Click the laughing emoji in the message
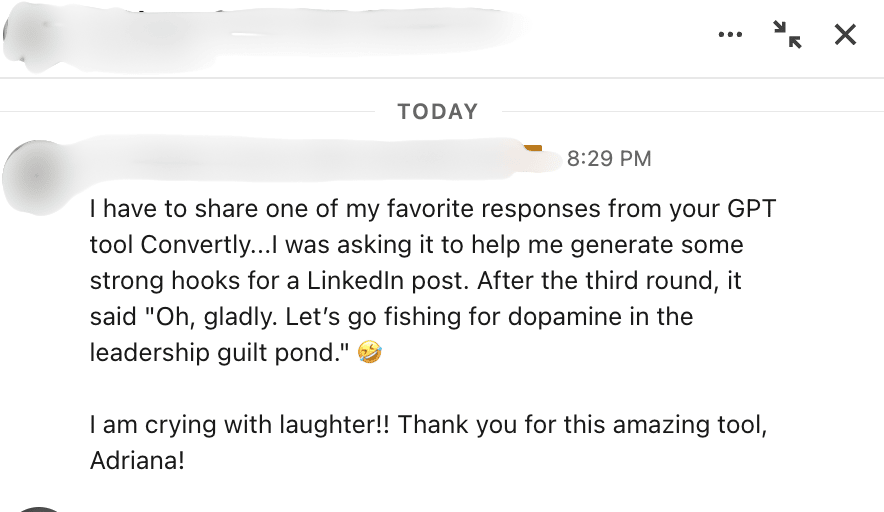 pyautogui.click(x=369, y=353)
